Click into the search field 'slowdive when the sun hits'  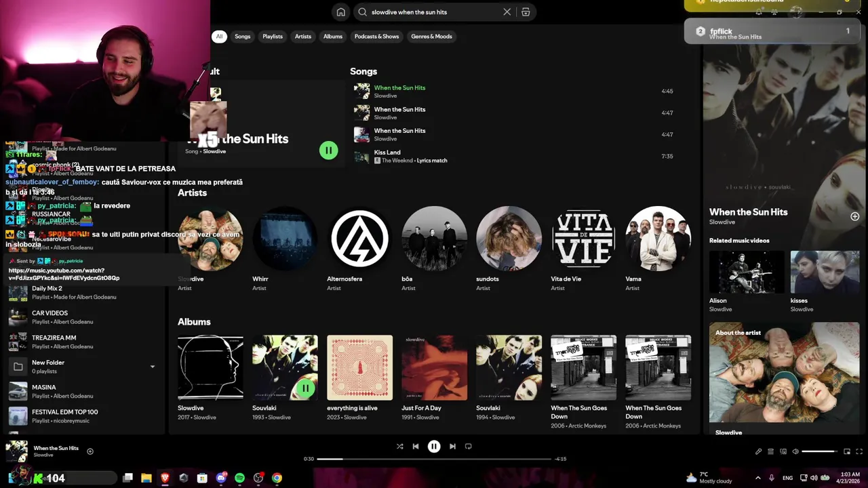click(x=434, y=12)
